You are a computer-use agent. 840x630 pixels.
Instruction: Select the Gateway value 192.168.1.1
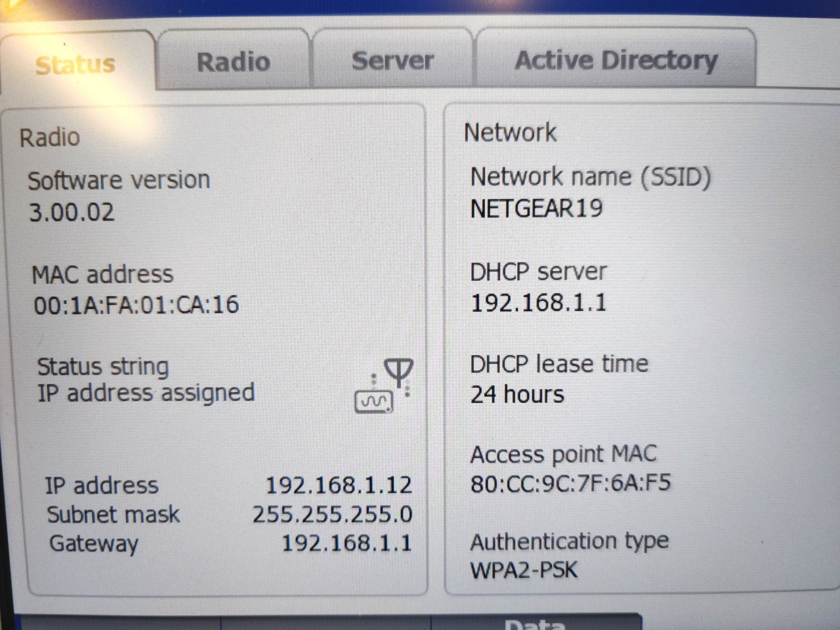pos(346,543)
